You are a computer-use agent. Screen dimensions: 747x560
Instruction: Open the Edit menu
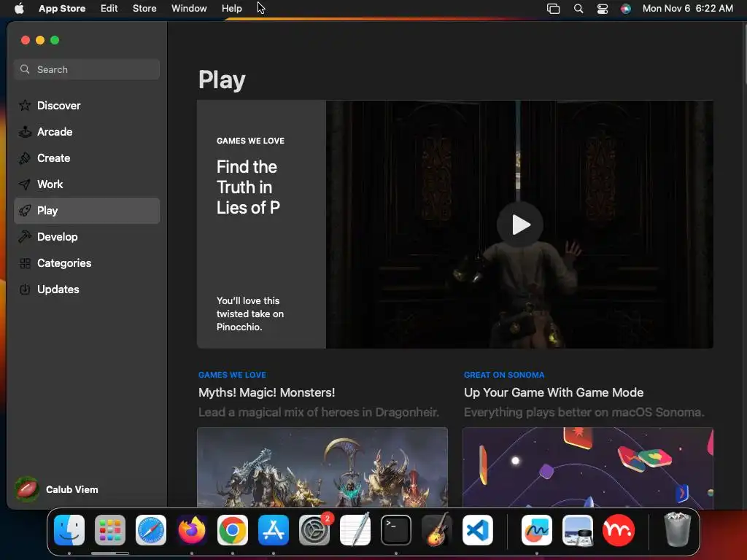[109, 8]
